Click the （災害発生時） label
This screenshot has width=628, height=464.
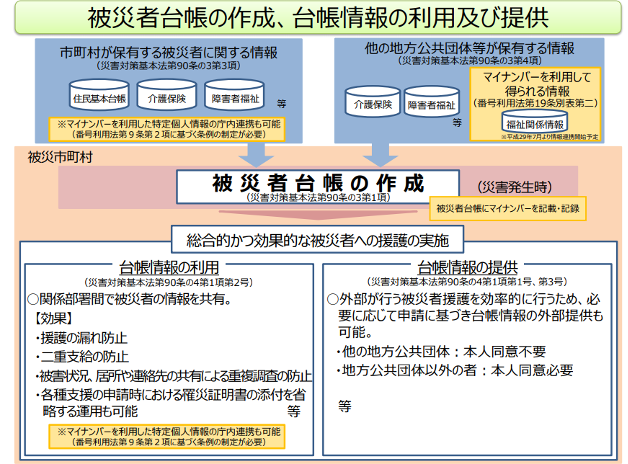point(515,187)
